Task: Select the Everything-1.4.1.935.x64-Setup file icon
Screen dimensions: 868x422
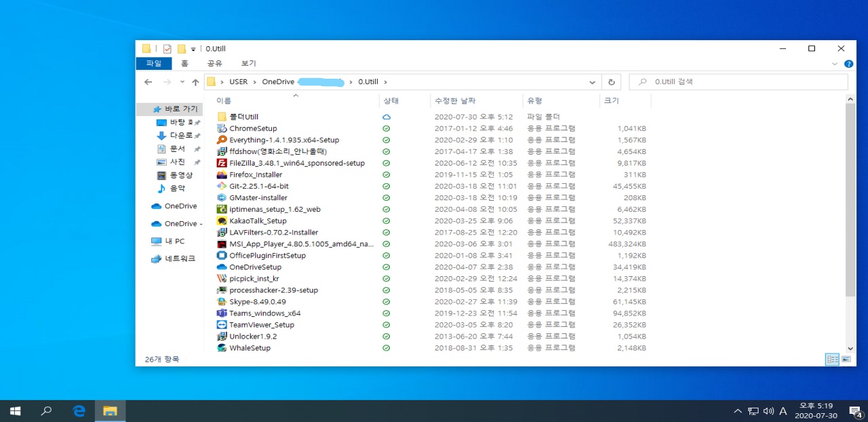Action: [x=222, y=140]
